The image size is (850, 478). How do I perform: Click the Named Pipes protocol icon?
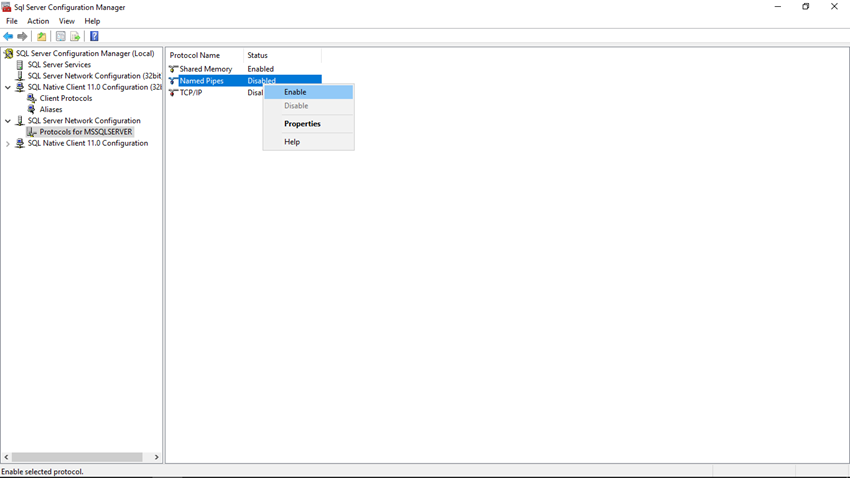click(x=173, y=81)
